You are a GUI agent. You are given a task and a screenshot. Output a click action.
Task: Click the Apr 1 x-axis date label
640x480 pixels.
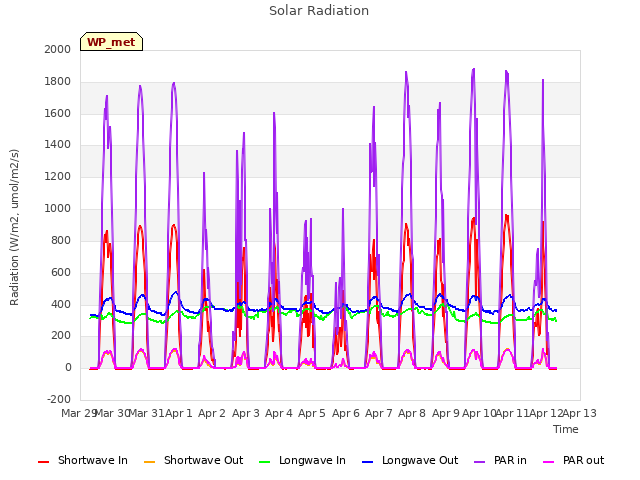178,413
